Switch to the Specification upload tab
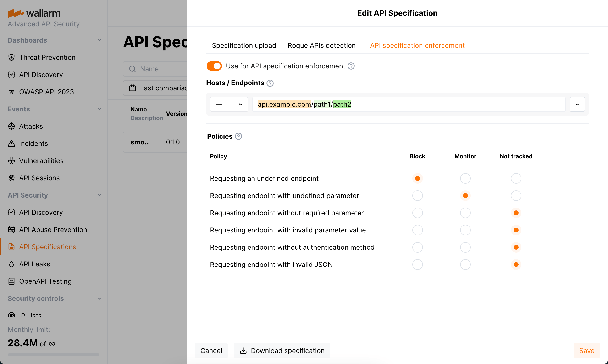Screen dimensions: 608x364 pyautogui.click(x=244, y=45)
